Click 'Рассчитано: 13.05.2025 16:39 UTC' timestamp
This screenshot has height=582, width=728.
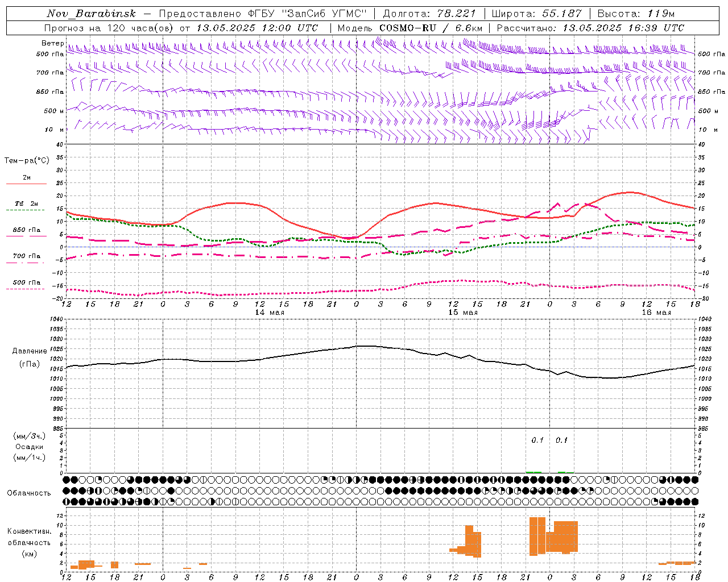coord(590,28)
